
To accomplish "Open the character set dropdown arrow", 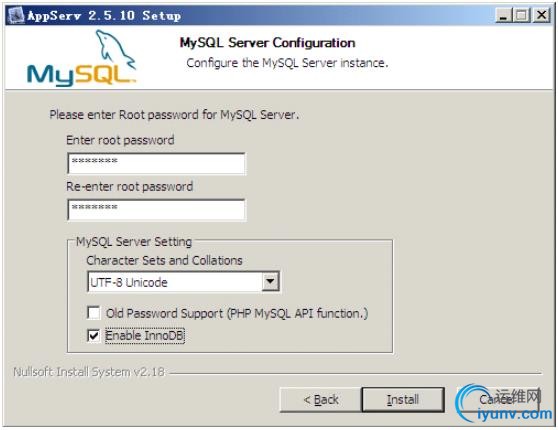I will (270, 282).
